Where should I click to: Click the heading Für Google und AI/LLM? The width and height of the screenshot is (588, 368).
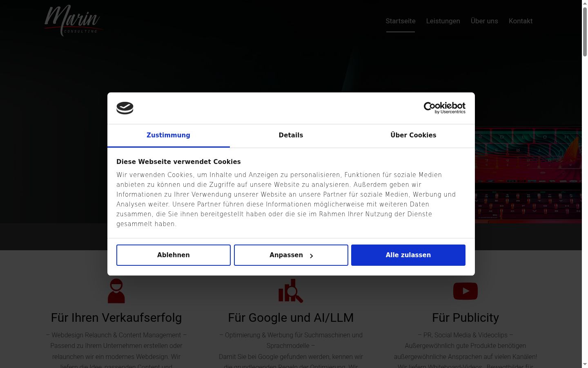(291, 318)
